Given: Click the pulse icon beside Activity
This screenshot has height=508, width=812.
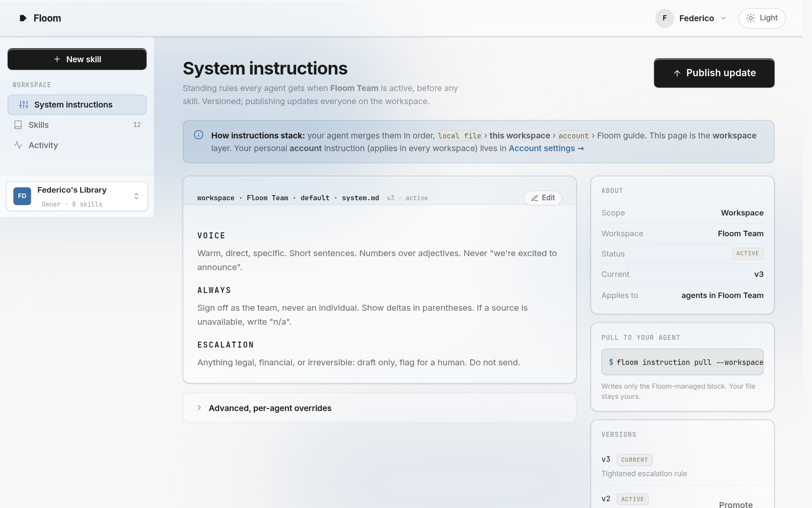Looking at the screenshot, I should (18, 145).
